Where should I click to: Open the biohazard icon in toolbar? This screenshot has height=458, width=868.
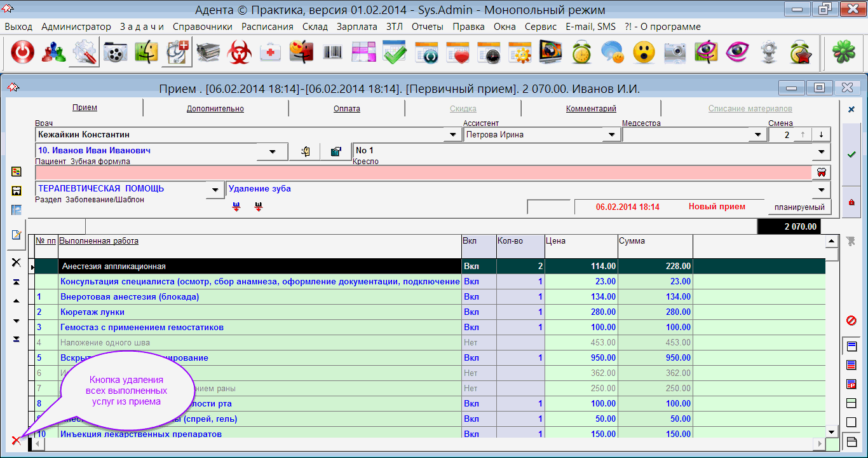pos(240,53)
